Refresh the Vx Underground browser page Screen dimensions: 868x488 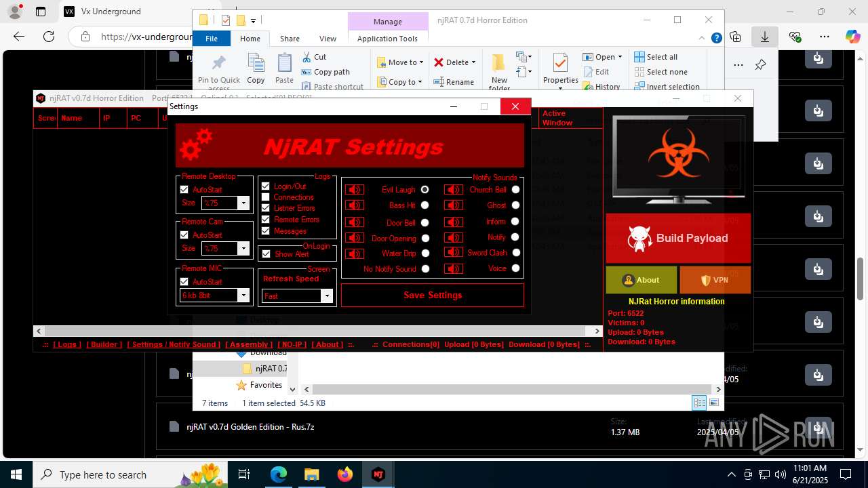pyautogui.click(x=49, y=37)
